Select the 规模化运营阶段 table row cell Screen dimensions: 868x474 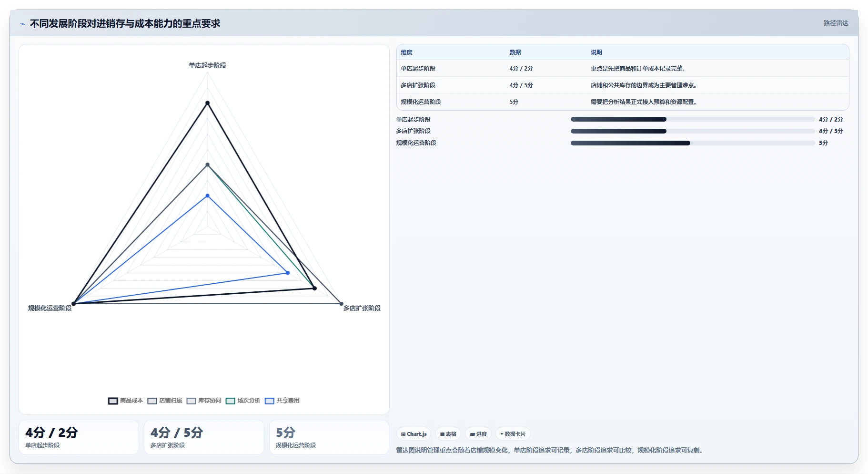[x=421, y=102]
